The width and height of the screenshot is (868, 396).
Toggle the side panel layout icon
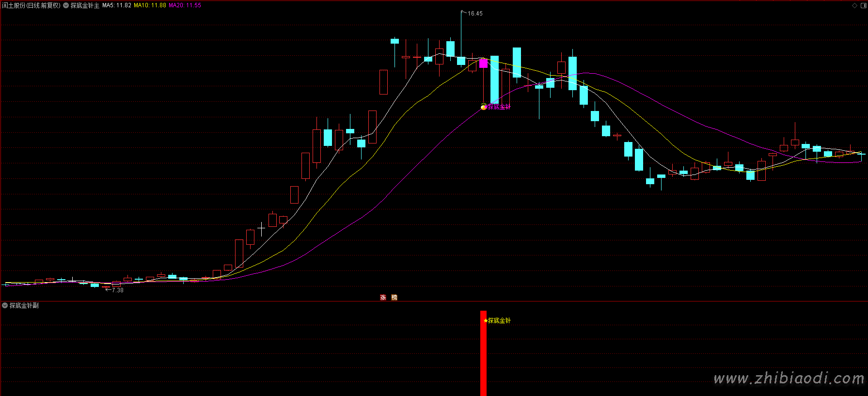coord(863,5)
